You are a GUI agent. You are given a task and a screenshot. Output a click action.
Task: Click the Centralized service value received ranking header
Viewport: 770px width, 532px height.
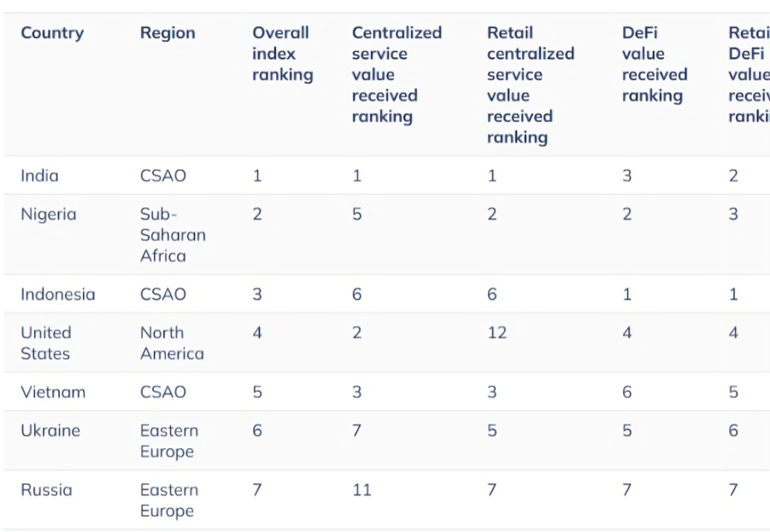click(x=397, y=74)
